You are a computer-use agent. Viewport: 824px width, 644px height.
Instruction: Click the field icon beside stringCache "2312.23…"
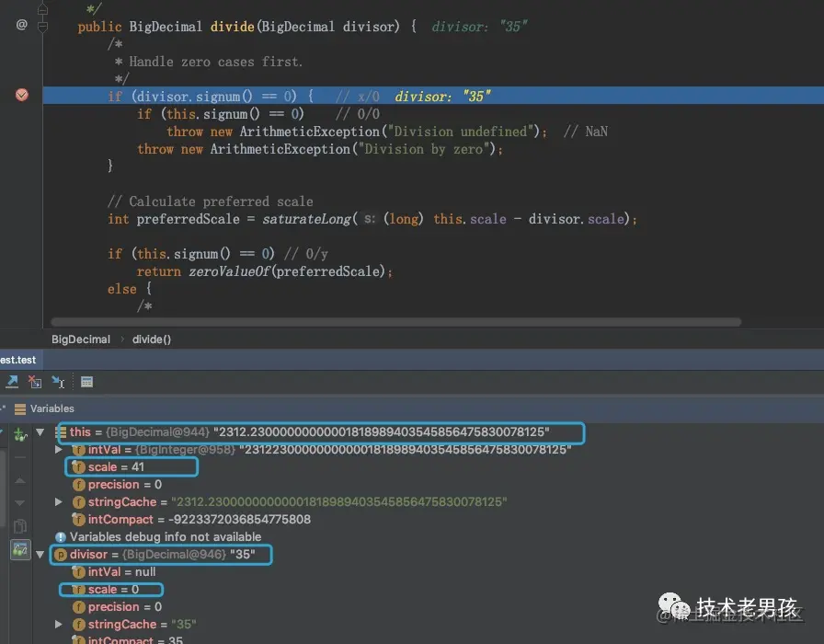coord(79,502)
